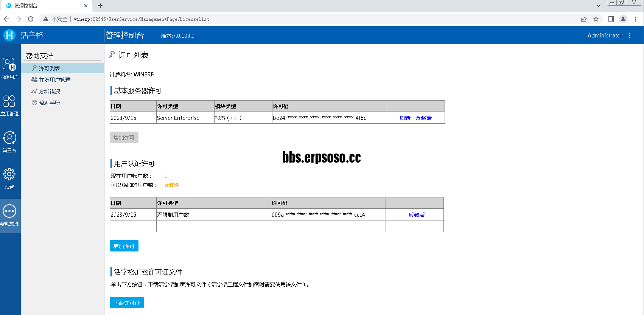Click the browser forward arrow
This screenshot has width=644, height=315.
point(19,19)
